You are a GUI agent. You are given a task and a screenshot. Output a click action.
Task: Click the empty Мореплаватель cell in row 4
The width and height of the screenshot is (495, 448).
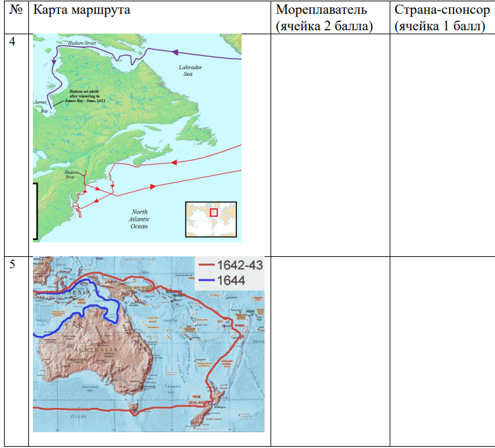tap(330, 145)
